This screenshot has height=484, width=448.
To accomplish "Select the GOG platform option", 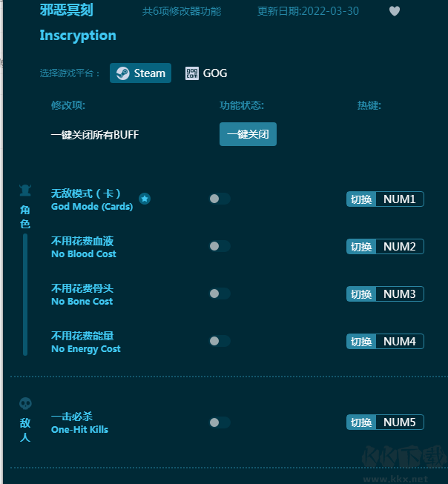I will point(206,73).
